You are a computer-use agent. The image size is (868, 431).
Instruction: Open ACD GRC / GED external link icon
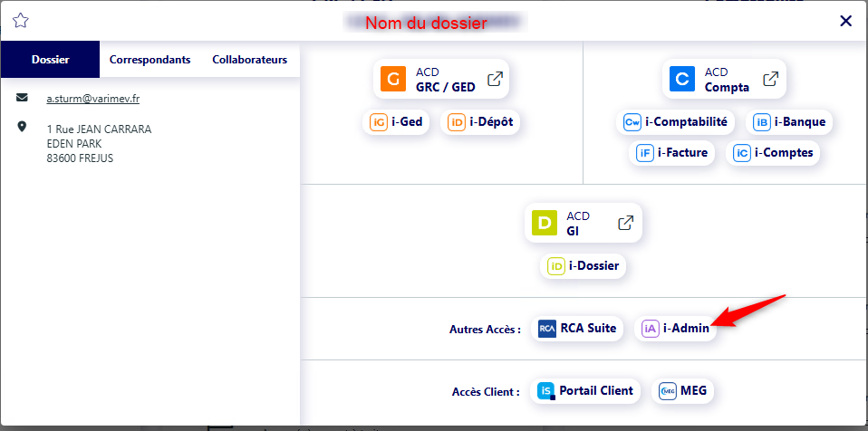(495, 79)
